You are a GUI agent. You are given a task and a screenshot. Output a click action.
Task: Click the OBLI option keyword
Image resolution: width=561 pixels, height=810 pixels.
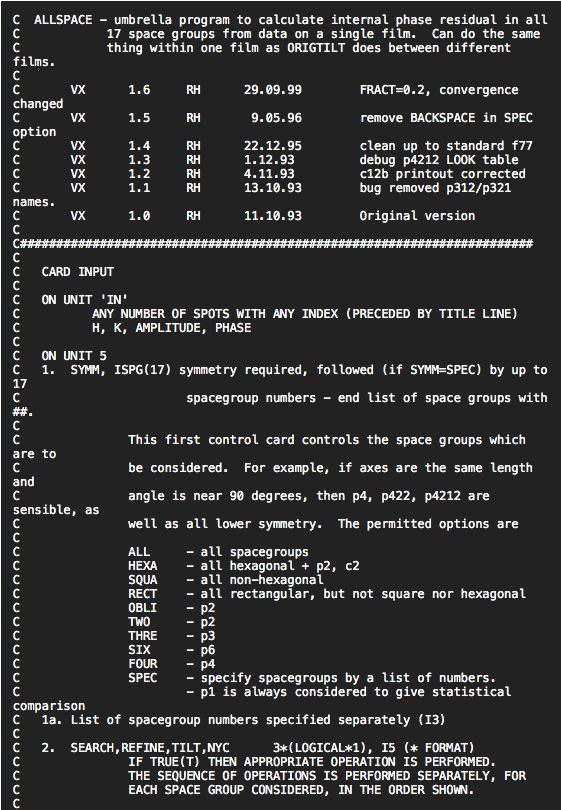click(143, 608)
